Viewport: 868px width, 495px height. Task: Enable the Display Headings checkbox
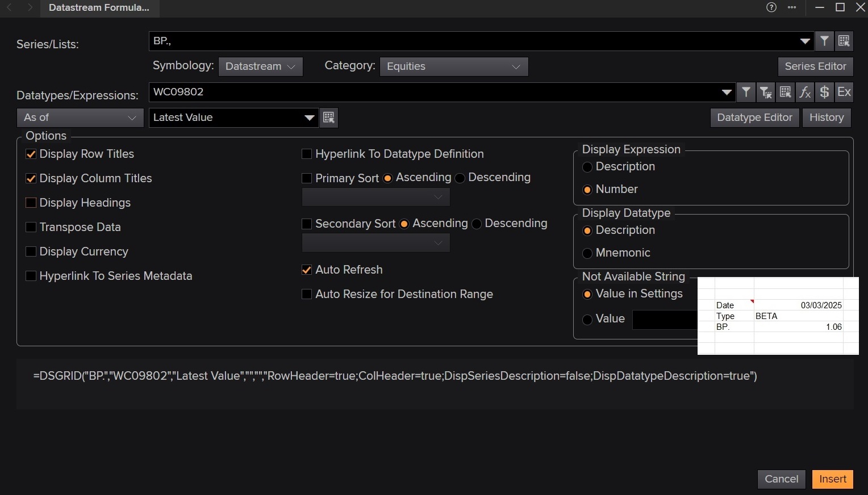tap(31, 203)
